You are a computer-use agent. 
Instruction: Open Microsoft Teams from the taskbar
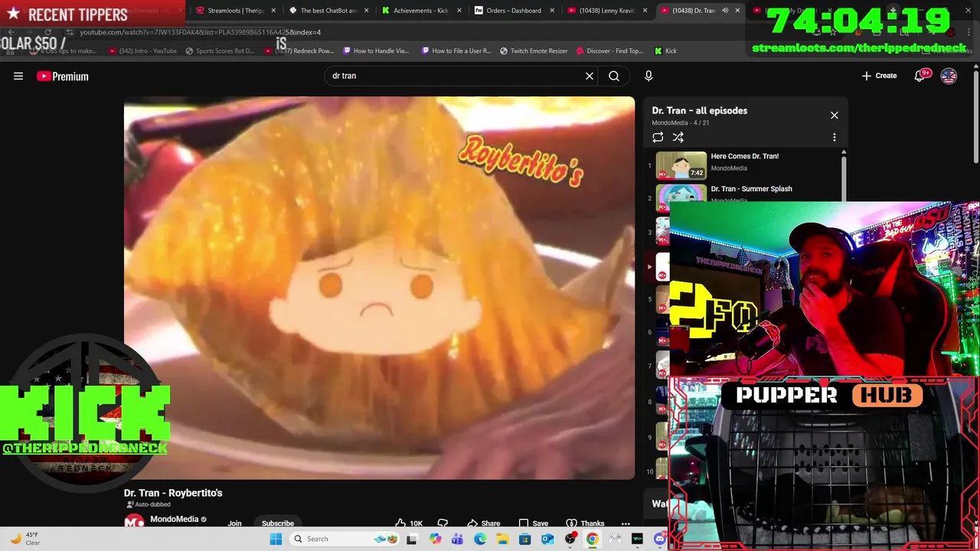[458, 539]
